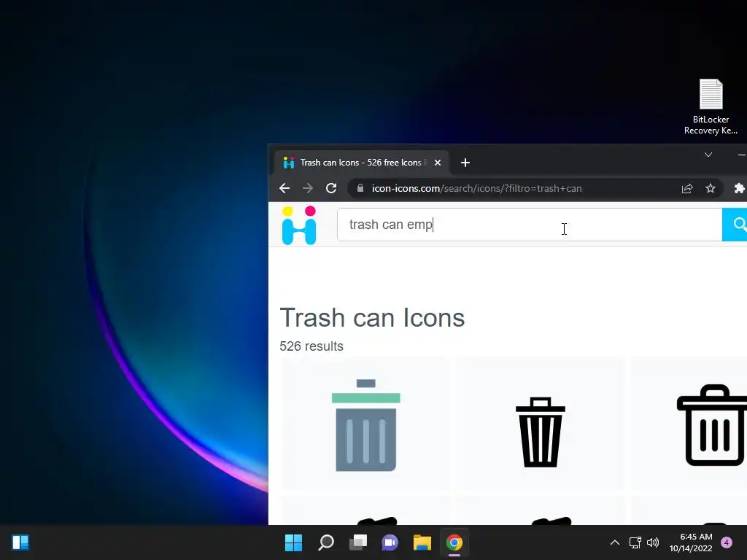Open Task View on the taskbar
This screenshot has height=560, width=747.
tap(358, 542)
